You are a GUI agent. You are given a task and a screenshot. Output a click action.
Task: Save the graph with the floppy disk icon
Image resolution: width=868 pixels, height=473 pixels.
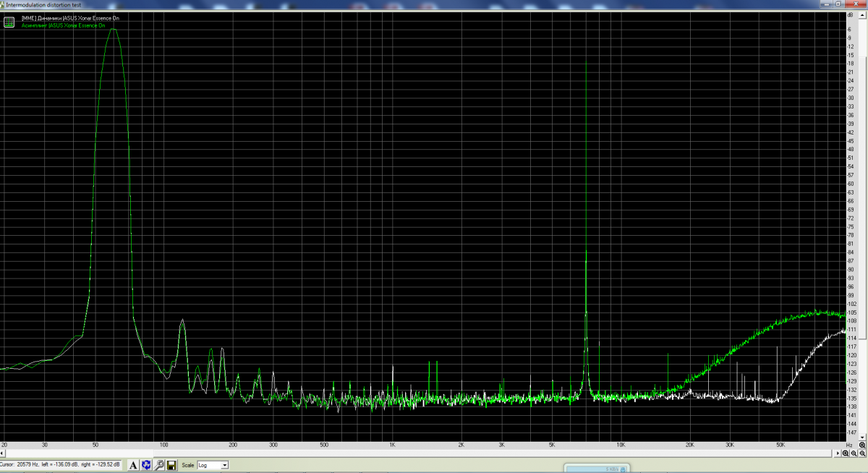pos(171,465)
